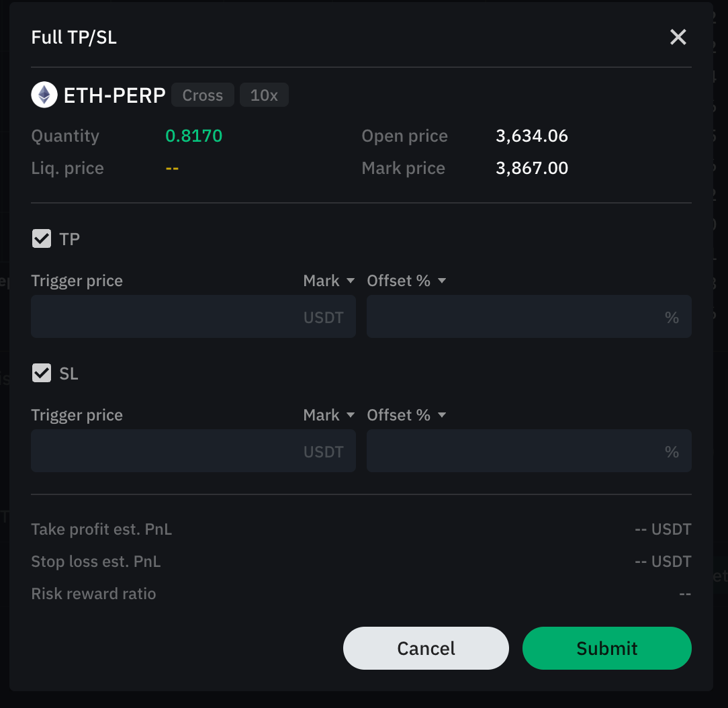This screenshot has height=708, width=728.
Task: Open the SL Offset % dropdown
Action: click(406, 414)
